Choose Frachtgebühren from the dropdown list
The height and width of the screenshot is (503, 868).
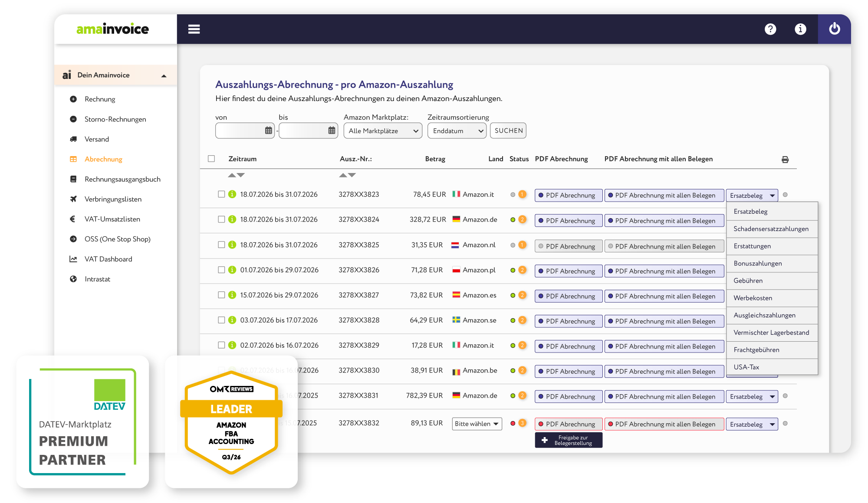[772, 349]
